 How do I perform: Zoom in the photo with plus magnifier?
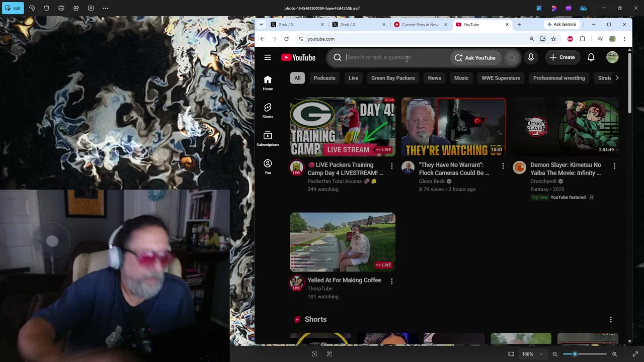(614, 354)
